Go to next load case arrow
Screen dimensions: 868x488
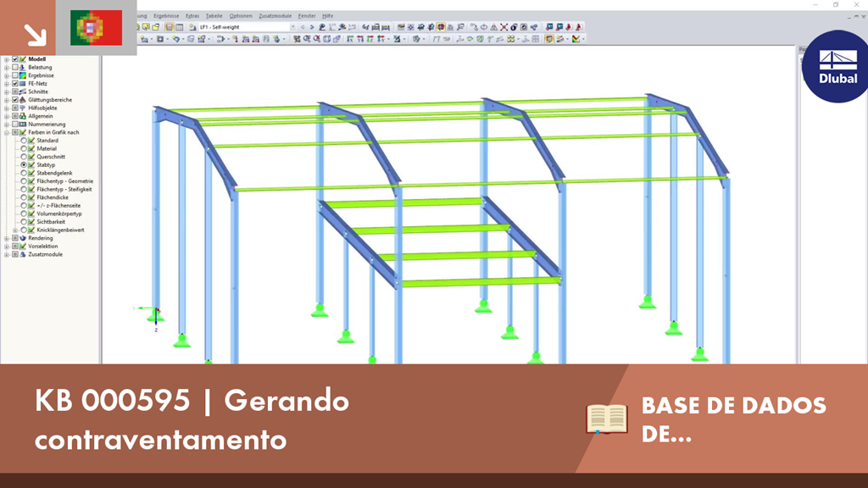point(312,27)
